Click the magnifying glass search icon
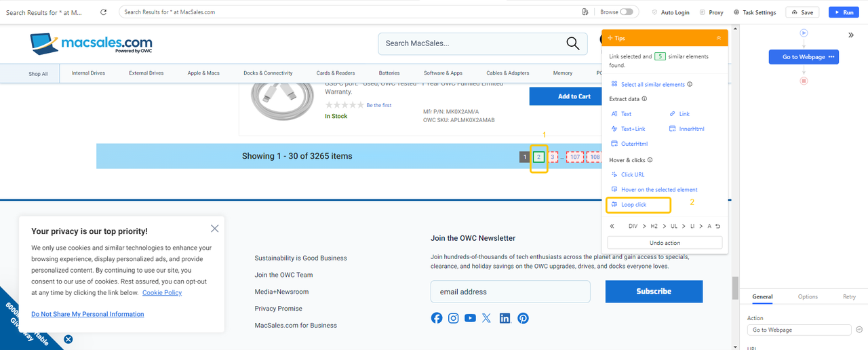Image resolution: width=868 pixels, height=350 pixels. [x=574, y=43]
